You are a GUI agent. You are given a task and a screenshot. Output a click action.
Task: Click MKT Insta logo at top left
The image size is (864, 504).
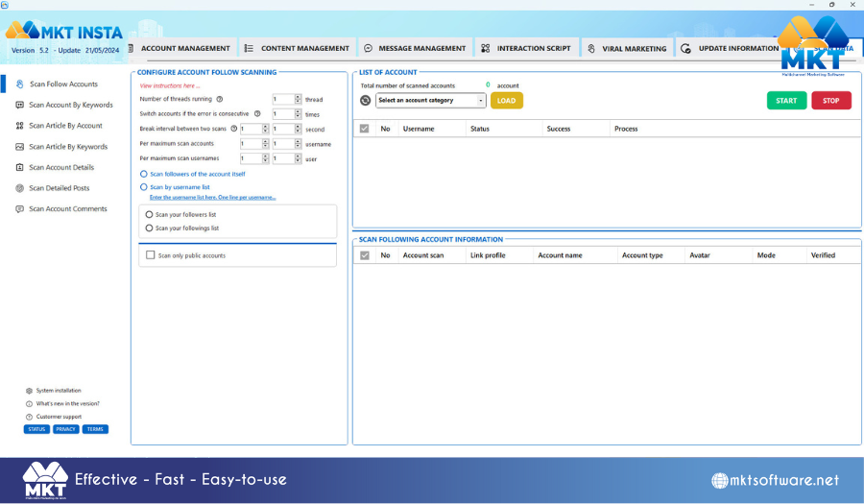coord(64,32)
